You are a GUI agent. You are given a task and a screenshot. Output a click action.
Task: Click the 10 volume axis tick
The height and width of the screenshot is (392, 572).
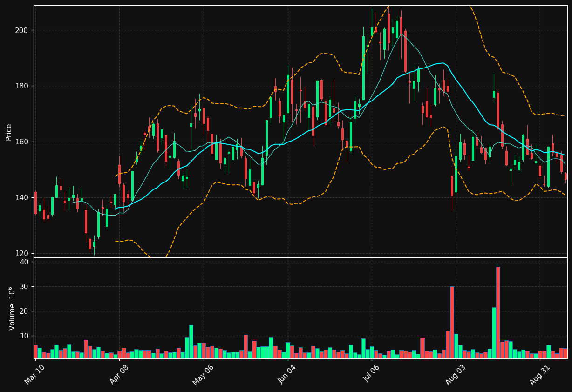(25, 336)
